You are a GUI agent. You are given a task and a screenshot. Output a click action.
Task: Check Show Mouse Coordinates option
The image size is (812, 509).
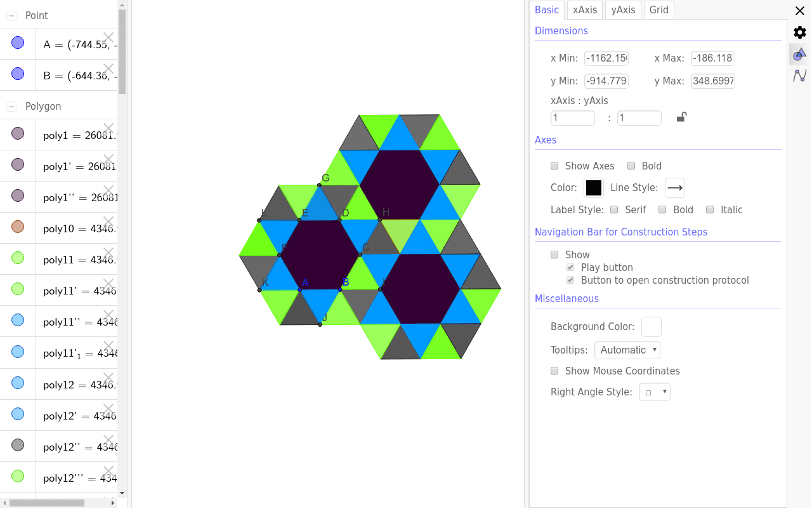tap(554, 371)
